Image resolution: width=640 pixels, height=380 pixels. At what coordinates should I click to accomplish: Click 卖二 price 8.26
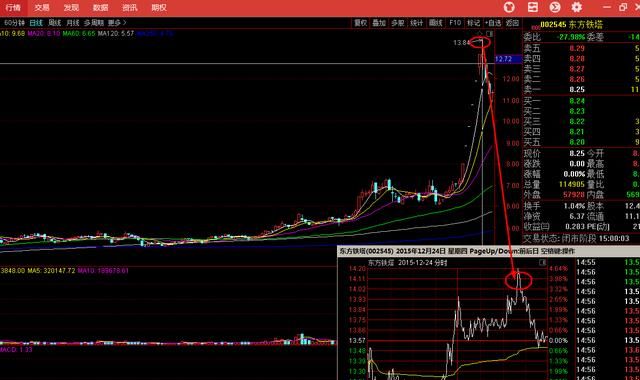pos(577,79)
